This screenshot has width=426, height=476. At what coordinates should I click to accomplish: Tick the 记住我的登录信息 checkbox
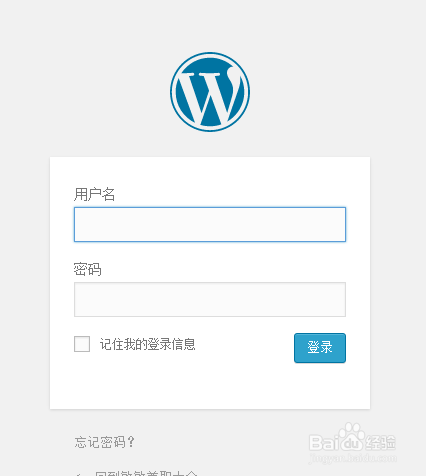(82, 344)
